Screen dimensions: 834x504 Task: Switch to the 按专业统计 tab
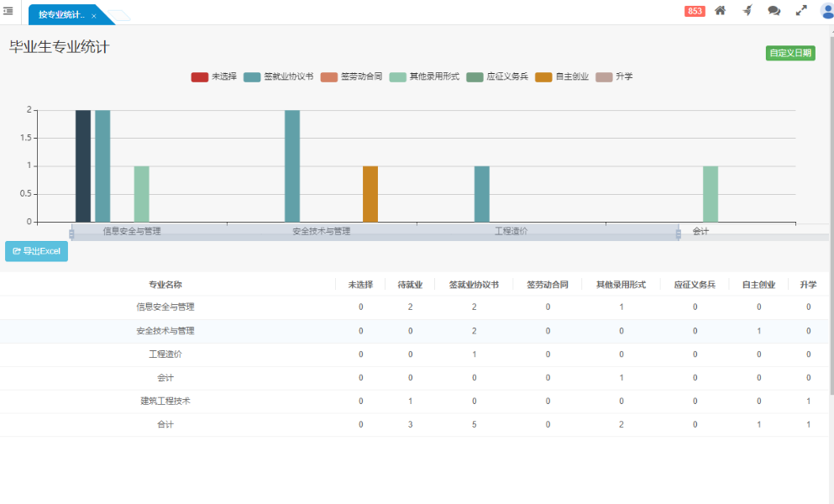coord(61,15)
